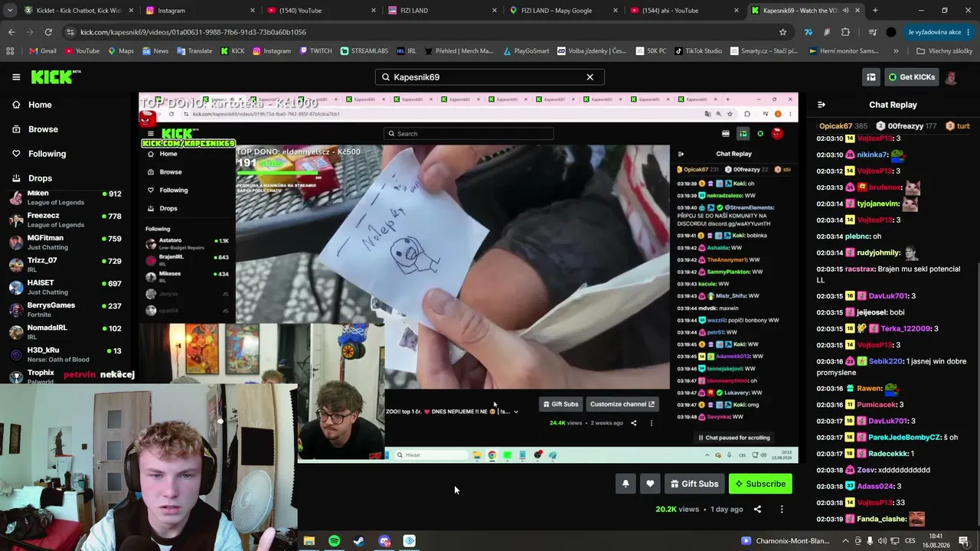Image resolution: width=980 pixels, height=551 pixels.
Task: Open the STREAMLABS bookmark
Action: pos(364,51)
